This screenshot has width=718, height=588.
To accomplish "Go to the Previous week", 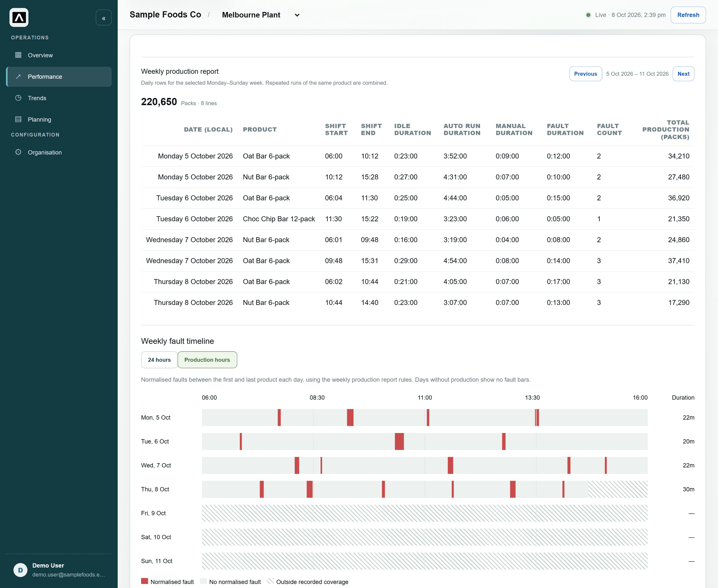I will pyautogui.click(x=586, y=74).
